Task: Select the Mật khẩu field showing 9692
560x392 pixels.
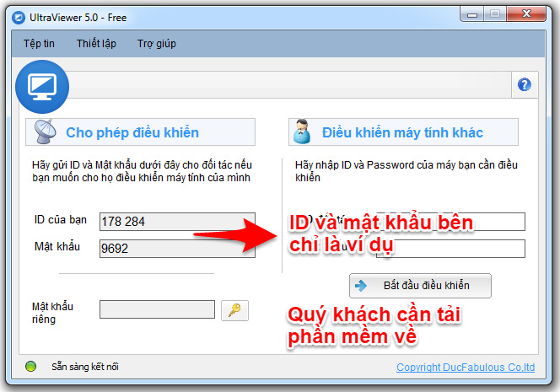Action: click(x=177, y=249)
